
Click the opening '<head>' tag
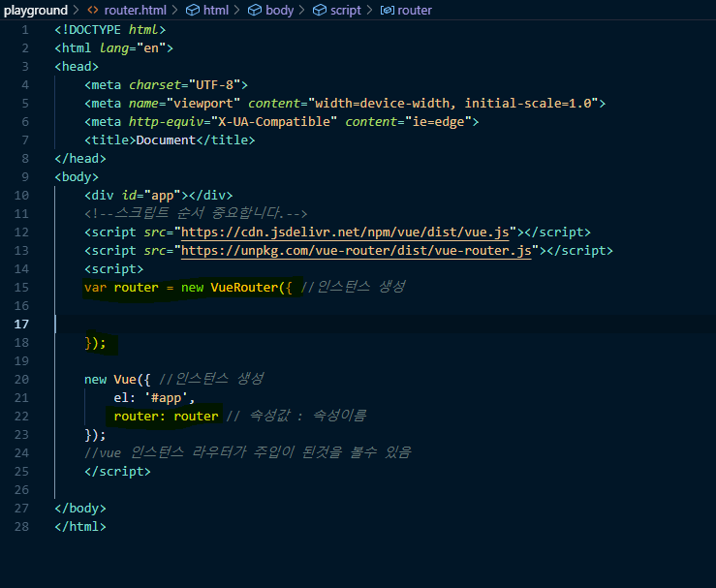point(77,67)
